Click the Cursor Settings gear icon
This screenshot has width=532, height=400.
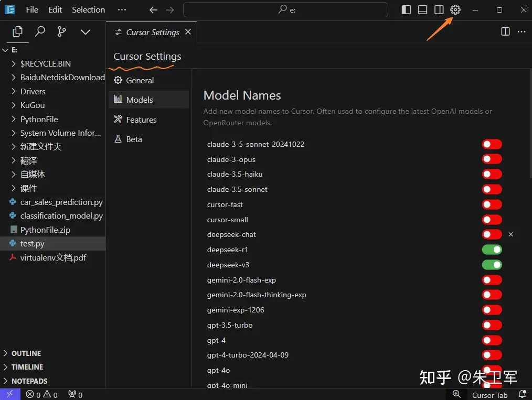[x=455, y=10]
